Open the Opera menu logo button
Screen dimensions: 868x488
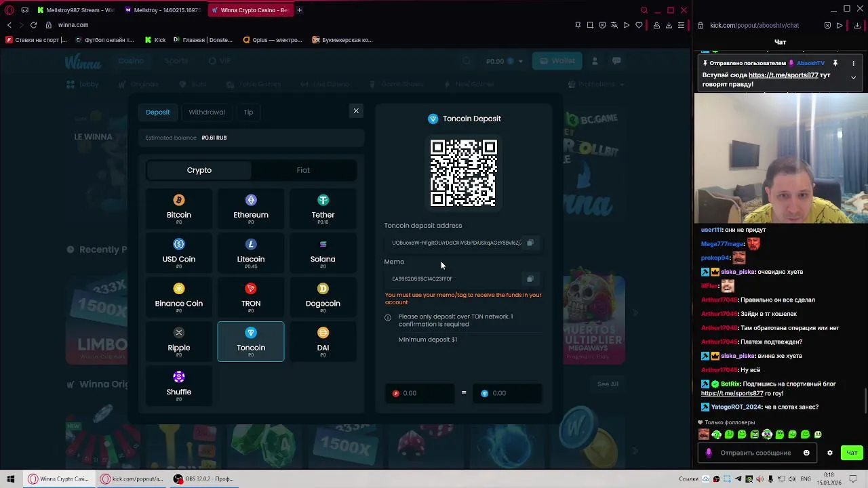click(9, 10)
